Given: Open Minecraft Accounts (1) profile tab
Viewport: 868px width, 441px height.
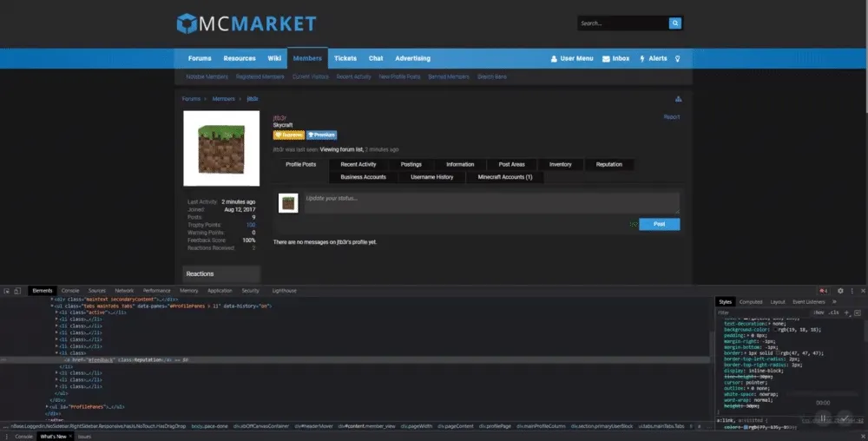Looking at the screenshot, I should pos(505,177).
